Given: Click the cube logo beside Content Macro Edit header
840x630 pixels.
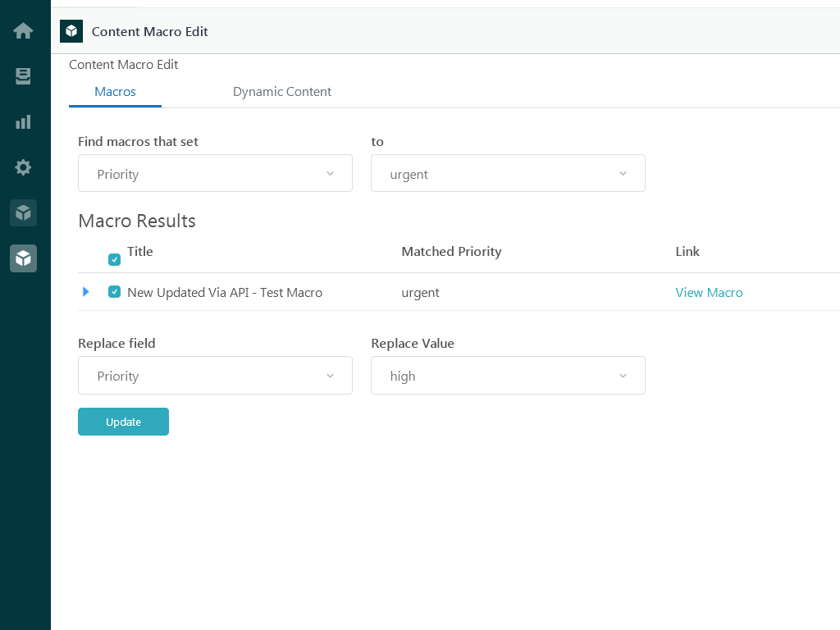Looking at the screenshot, I should (x=71, y=31).
